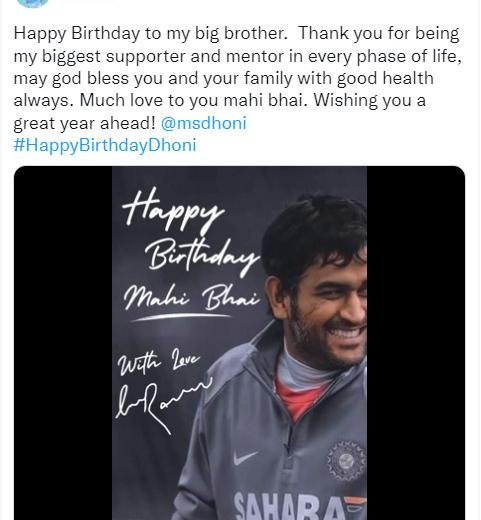Click the 'Birthday' script lettering in the image
The height and width of the screenshot is (520, 481).
202,259
